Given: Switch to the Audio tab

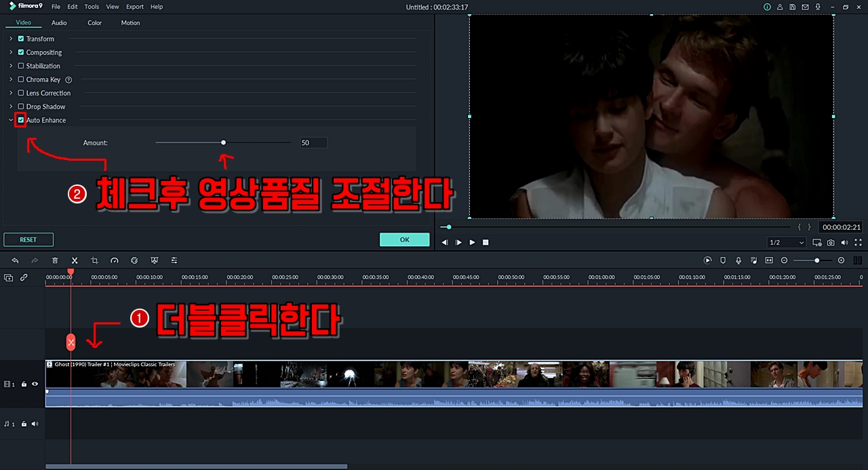Looking at the screenshot, I should click(x=60, y=22).
